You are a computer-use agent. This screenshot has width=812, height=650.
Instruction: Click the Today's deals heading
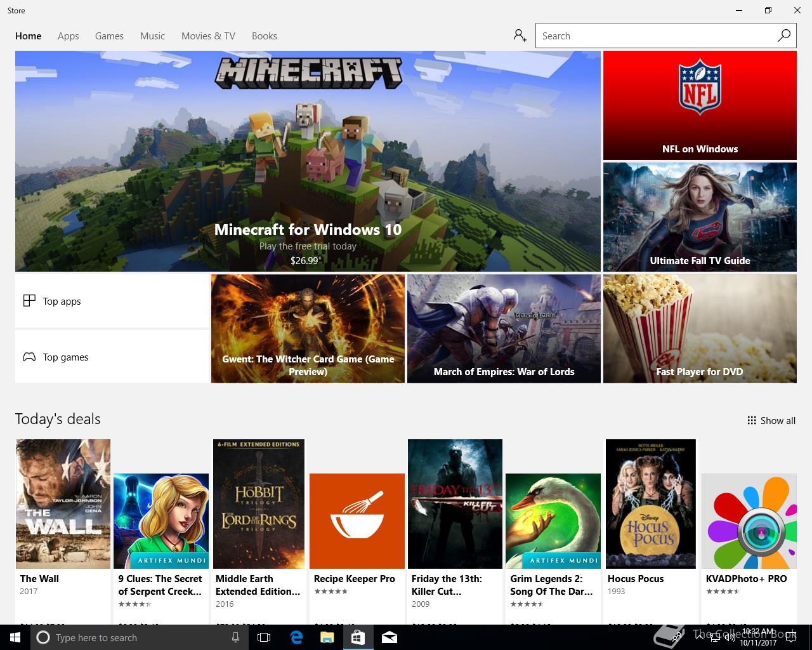pos(58,419)
